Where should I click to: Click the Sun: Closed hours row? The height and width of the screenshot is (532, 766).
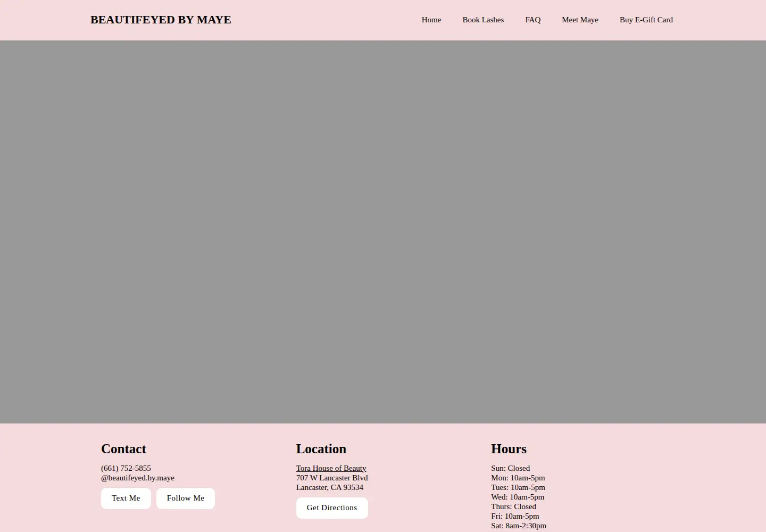tap(511, 468)
